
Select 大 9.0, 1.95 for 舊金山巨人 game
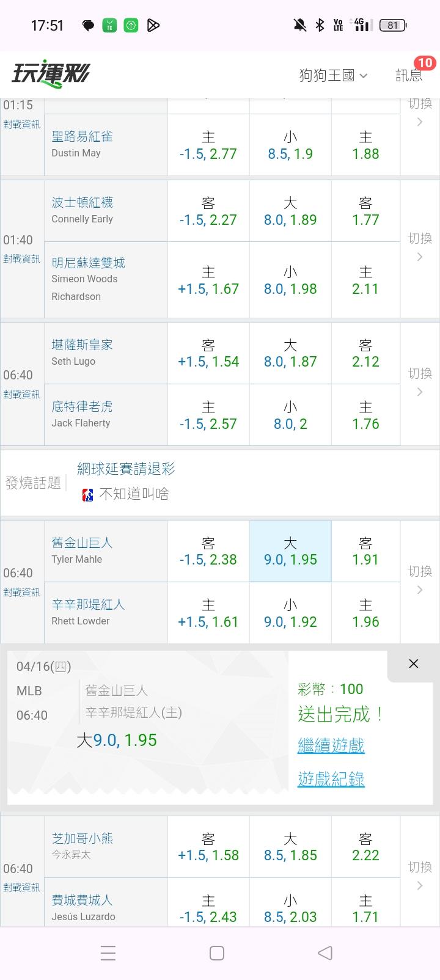click(x=290, y=551)
